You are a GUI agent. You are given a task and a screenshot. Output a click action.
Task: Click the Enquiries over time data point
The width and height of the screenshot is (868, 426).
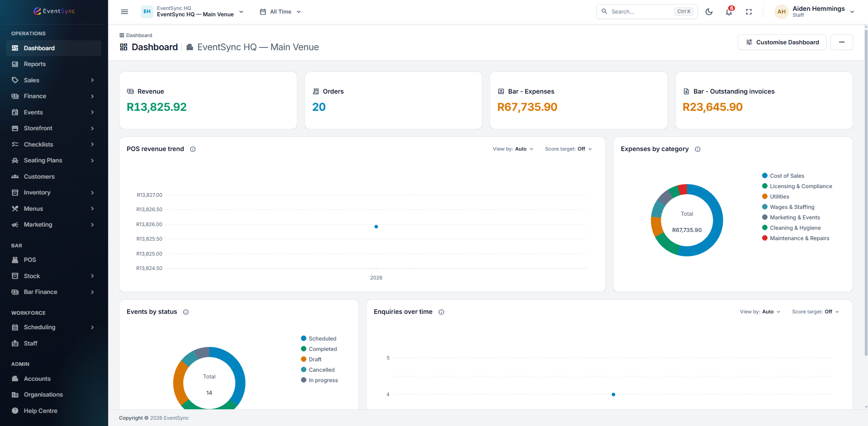pos(613,395)
